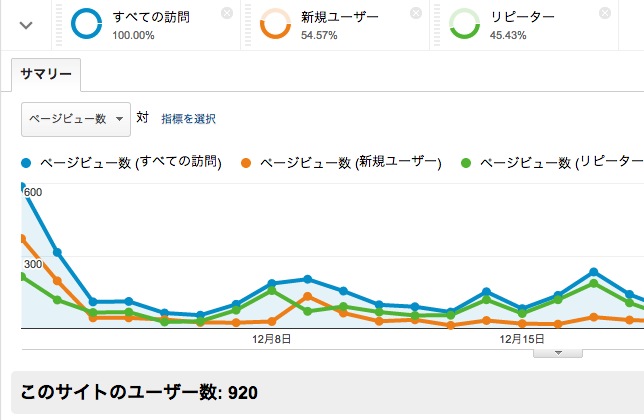Click the orange legend dot for 新規ユーザー

pyautogui.click(x=247, y=162)
